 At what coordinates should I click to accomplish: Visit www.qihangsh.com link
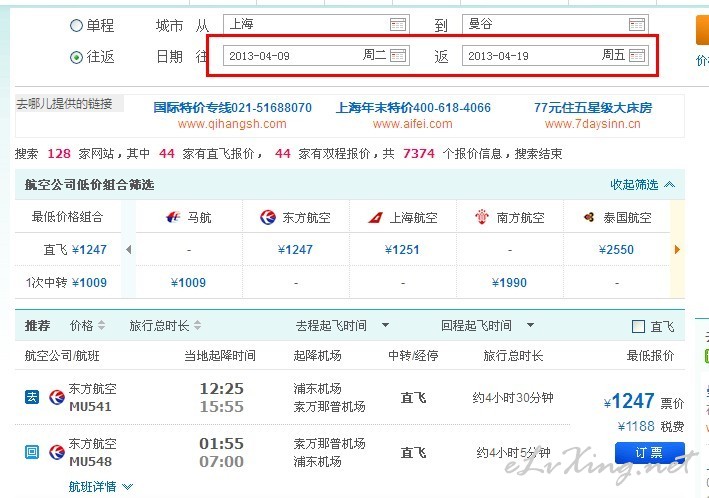[232, 124]
